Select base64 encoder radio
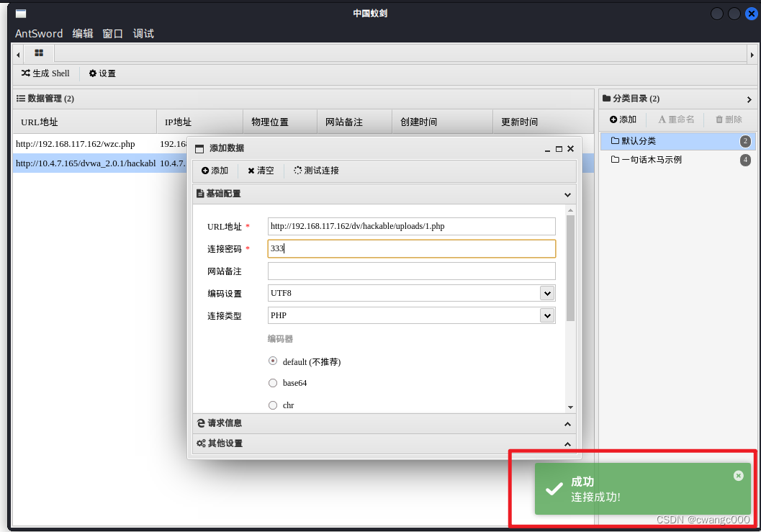This screenshot has width=761, height=532. tap(273, 383)
